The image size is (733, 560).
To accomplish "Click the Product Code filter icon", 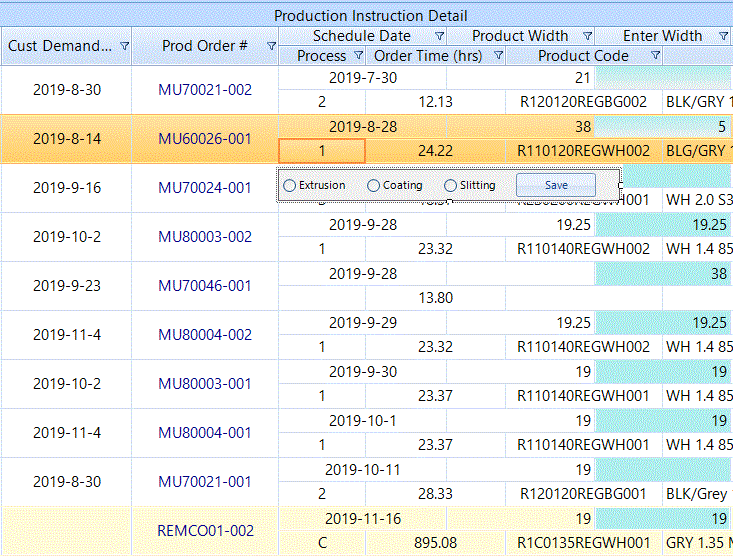I will point(655,56).
